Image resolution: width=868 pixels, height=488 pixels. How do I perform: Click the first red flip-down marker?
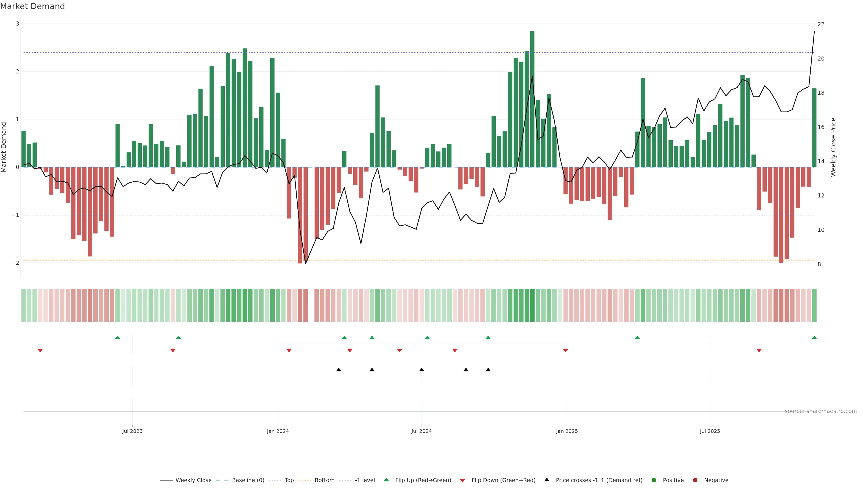click(x=40, y=351)
